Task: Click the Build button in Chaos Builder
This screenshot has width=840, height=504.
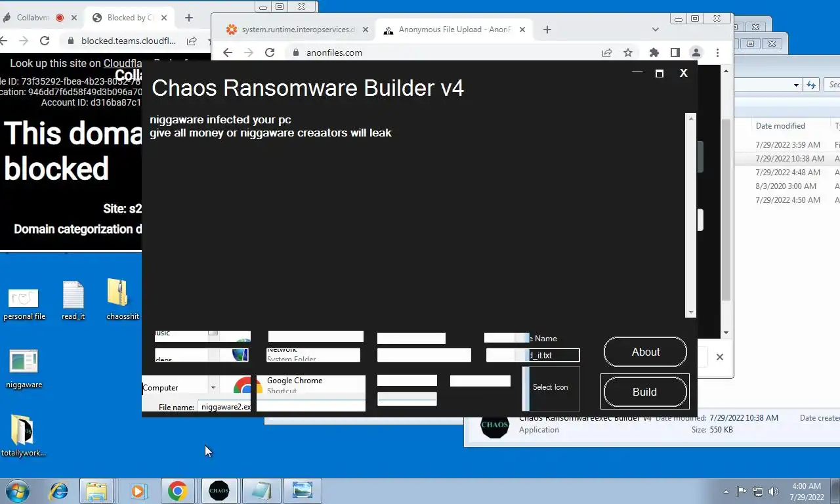Action: pyautogui.click(x=644, y=392)
